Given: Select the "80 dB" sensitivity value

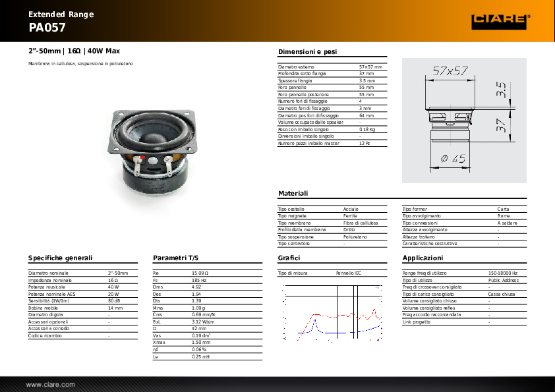Looking at the screenshot, I should point(114,300).
